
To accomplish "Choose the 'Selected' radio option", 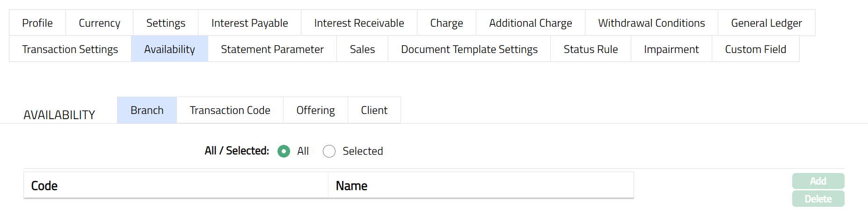I will pyautogui.click(x=329, y=151).
